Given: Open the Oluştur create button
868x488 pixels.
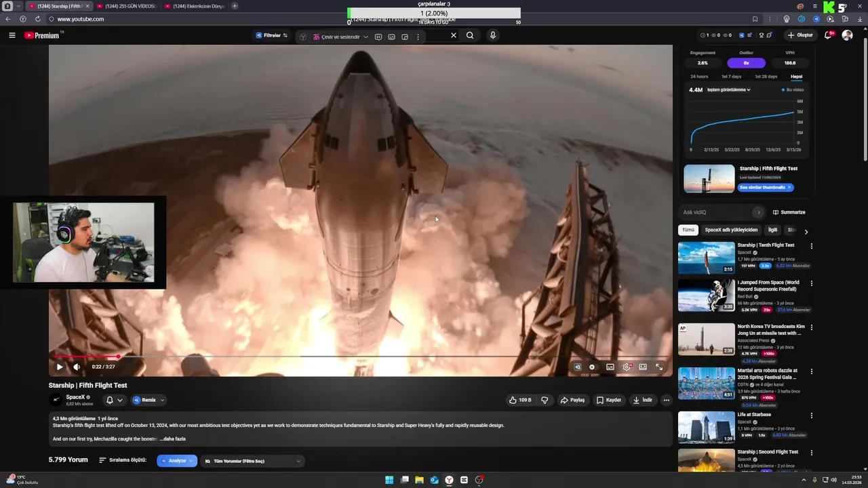Looking at the screenshot, I should point(800,35).
